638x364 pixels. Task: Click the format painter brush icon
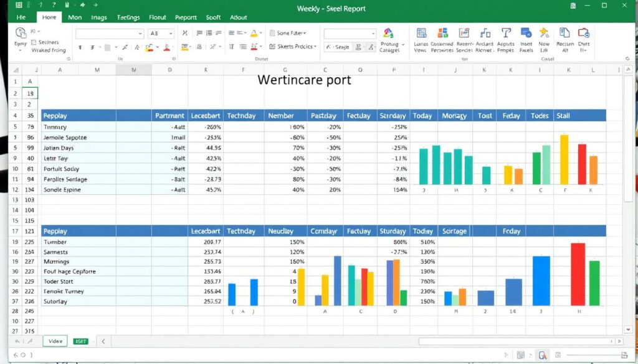tap(125, 47)
